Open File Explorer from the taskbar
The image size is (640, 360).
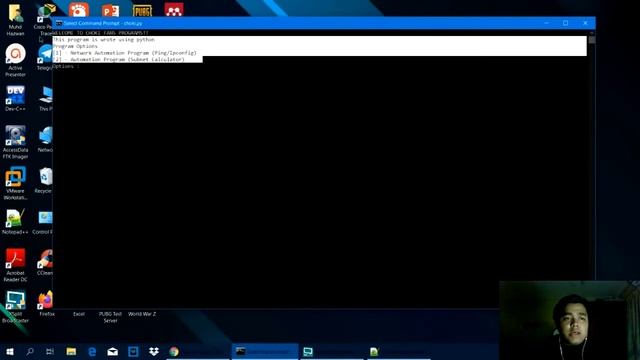(71, 351)
